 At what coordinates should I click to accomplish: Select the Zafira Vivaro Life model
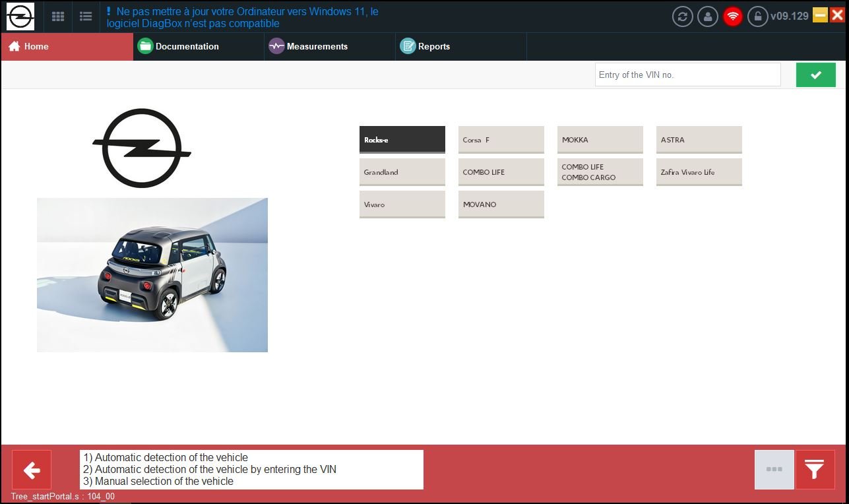pos(699,172)
